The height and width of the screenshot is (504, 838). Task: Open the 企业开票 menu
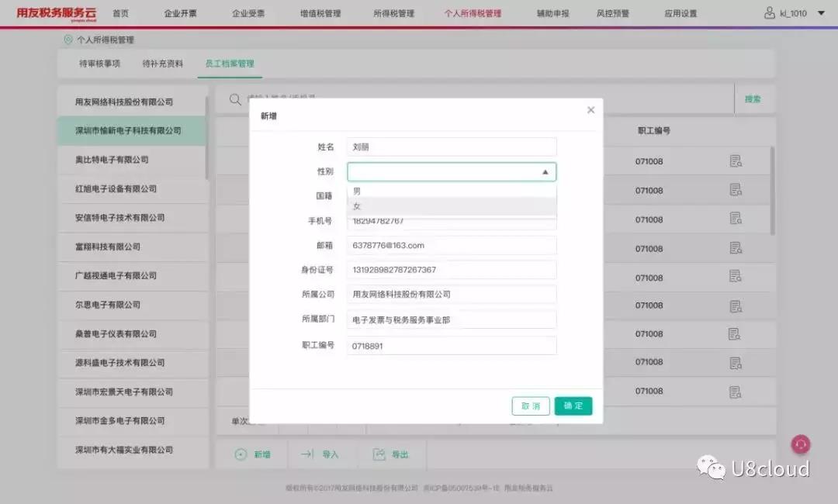coord(181,13)
